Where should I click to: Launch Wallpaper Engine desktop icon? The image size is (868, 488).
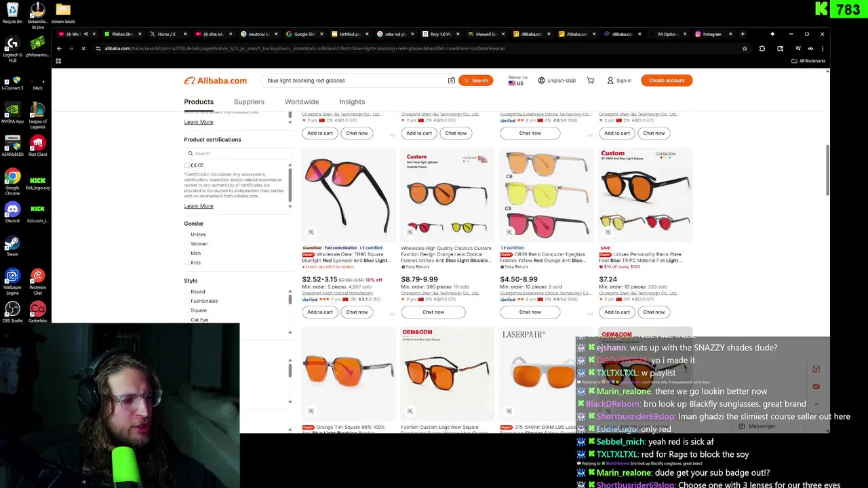12,281
